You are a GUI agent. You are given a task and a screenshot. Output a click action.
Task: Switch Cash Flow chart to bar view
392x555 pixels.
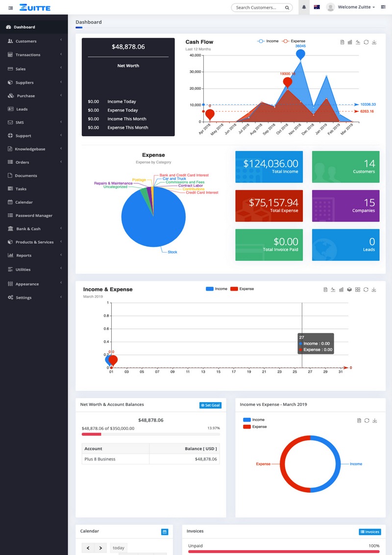350,43
